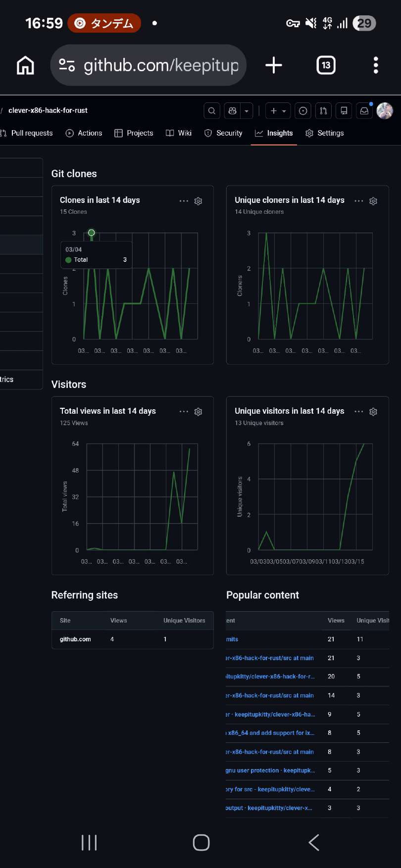The width and height of the screenshot is (401, 868).
Task: Select the Insights tab
Action: pos(274,133)
